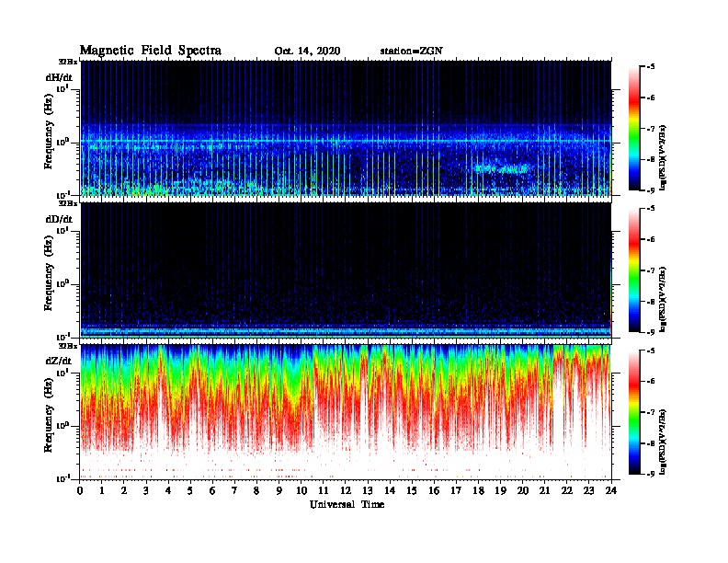Viewport: 728px width, 563px height.
Task: Click the dD/dt panel color scale bar
Action: coord(634,270)
